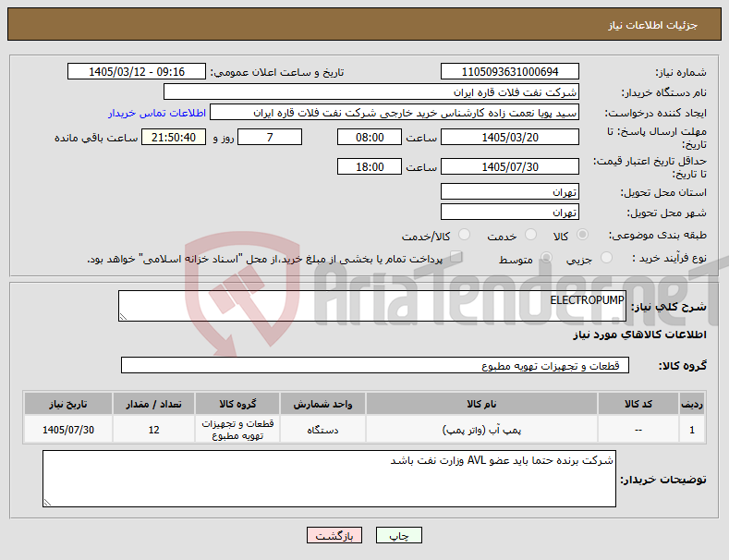This screenshot has height=560, width=729.
Task: Click the ردیف column header
Action: tap(692, 404)
